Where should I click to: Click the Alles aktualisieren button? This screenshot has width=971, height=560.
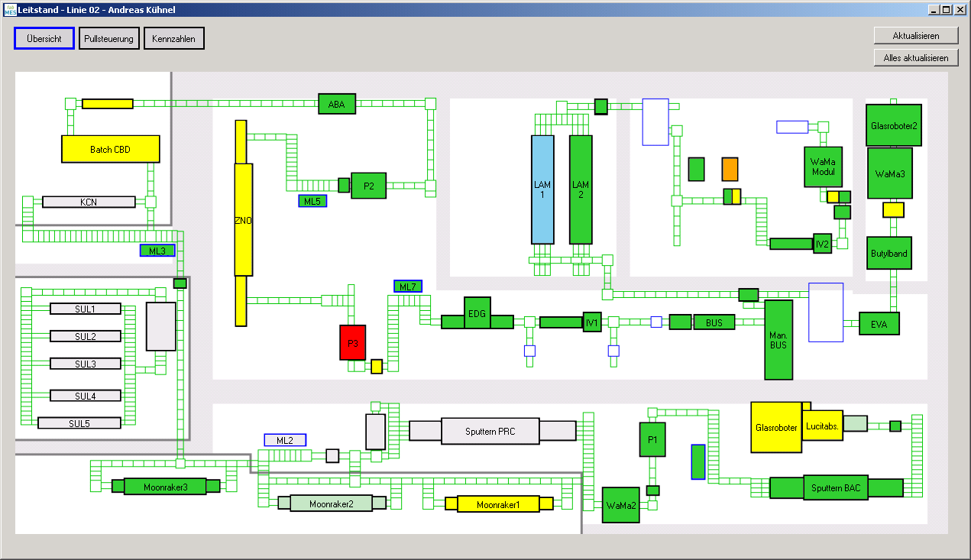(x=916, y=57)
